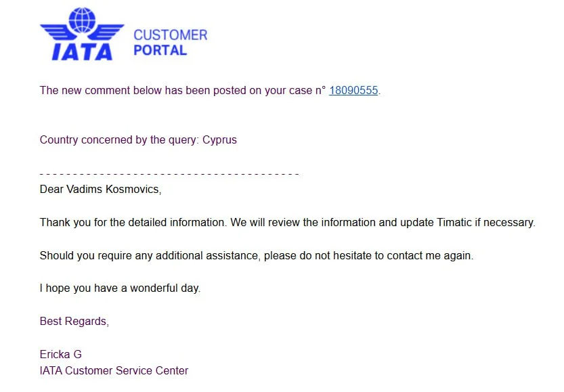This screenshot has width=564, height=392.
Task: Click the 'Best Regards,' sign-off
Action: tap(74, 321)
